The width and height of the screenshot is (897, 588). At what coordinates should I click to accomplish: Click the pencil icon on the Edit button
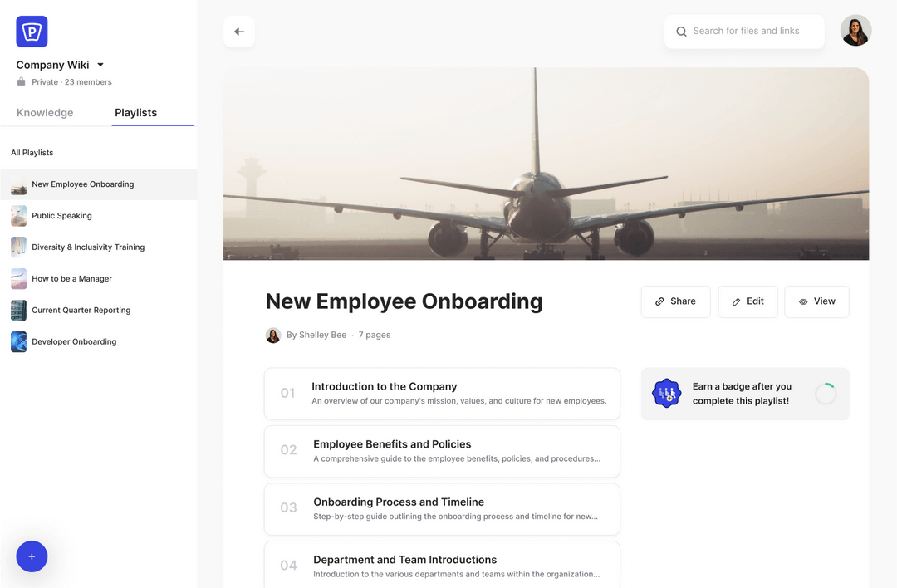pos(735,301)
